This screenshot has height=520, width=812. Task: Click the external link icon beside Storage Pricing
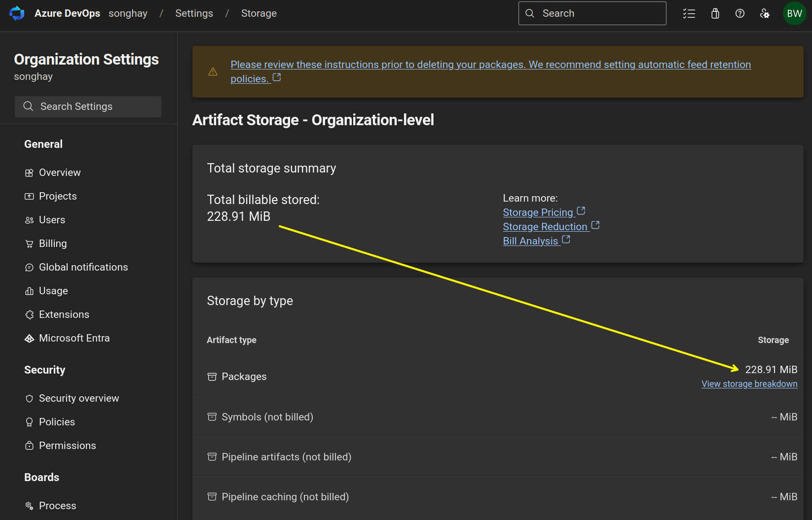click(x=581, y=211)
